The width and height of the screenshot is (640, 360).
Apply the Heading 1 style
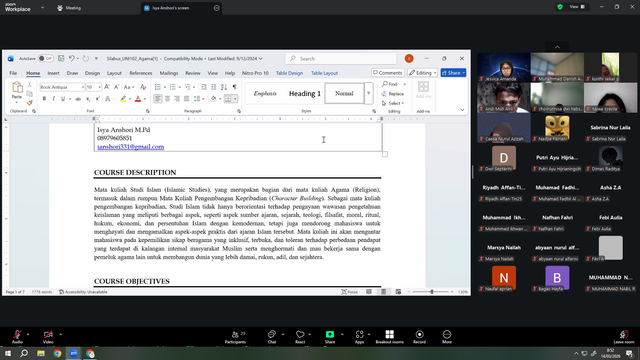click(305, 93)
